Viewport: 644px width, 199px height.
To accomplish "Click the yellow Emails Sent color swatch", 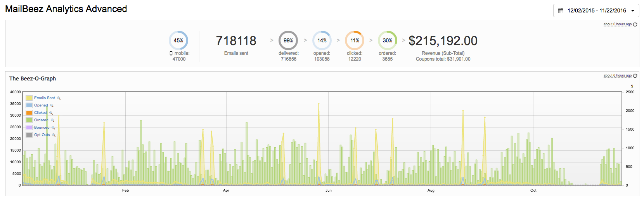I will [29, 98].
